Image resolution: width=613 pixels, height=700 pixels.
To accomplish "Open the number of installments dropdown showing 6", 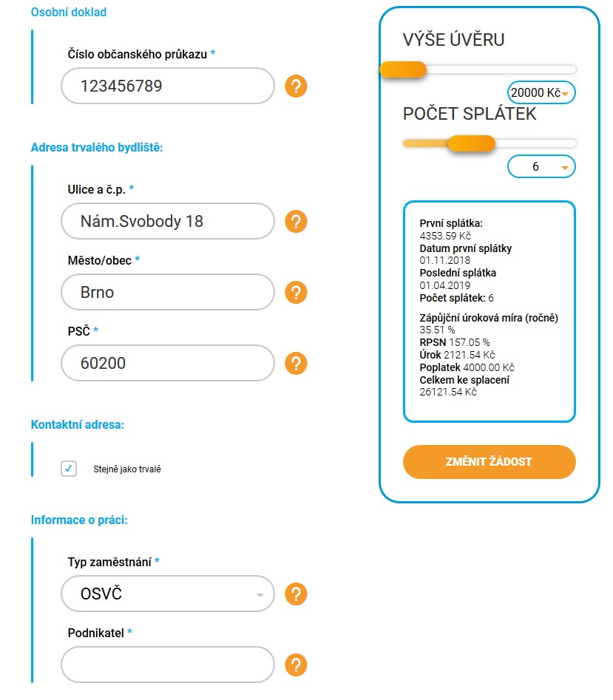I will pos(541,166).
